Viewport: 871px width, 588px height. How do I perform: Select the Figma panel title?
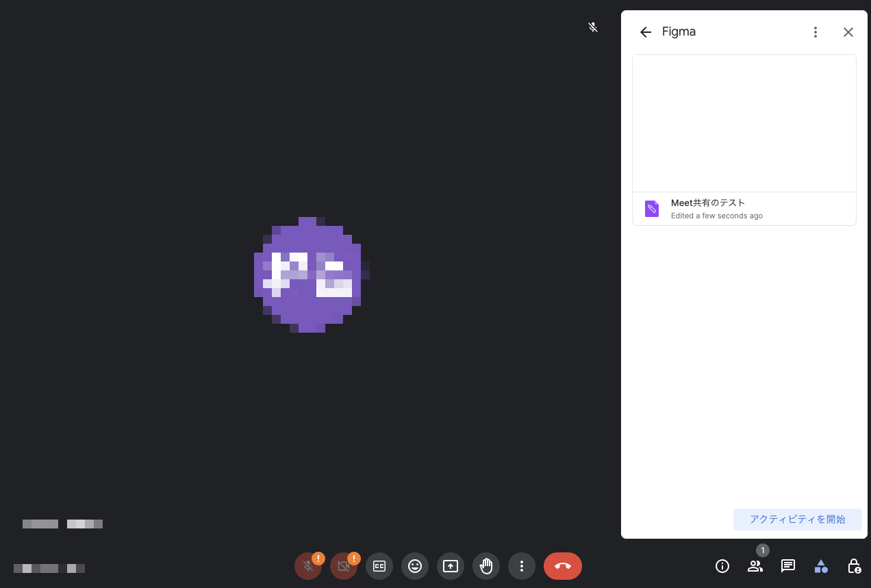679,31
